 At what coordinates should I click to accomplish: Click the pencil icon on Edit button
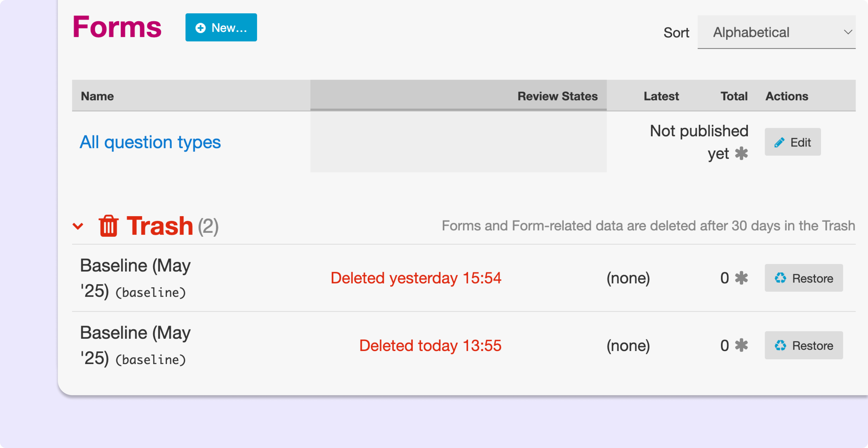coord(779,142)
